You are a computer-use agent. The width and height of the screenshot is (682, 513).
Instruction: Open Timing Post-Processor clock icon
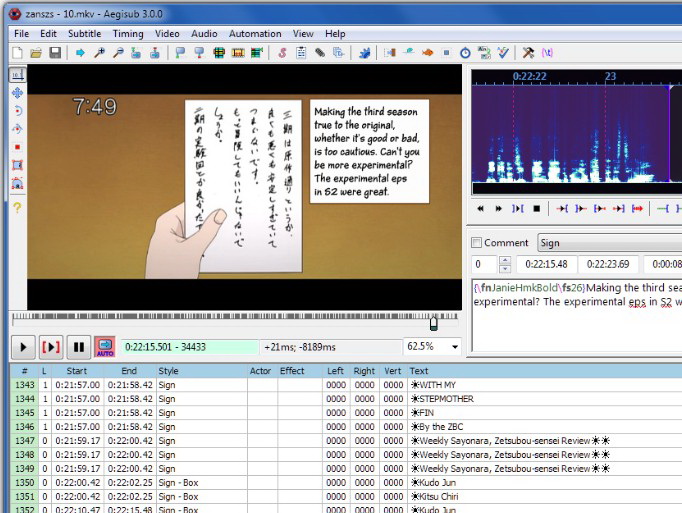point(465,53)
